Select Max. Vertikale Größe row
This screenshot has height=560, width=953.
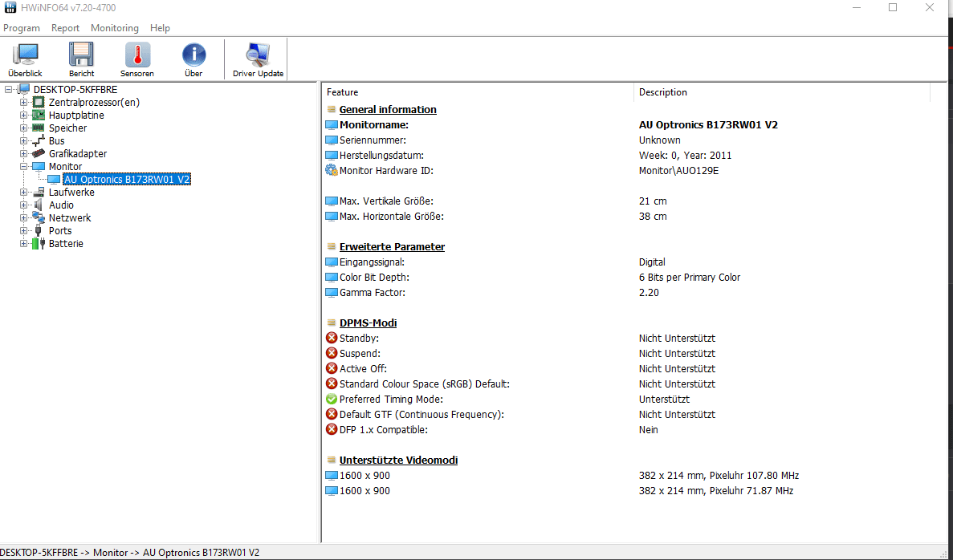(626, 201)
